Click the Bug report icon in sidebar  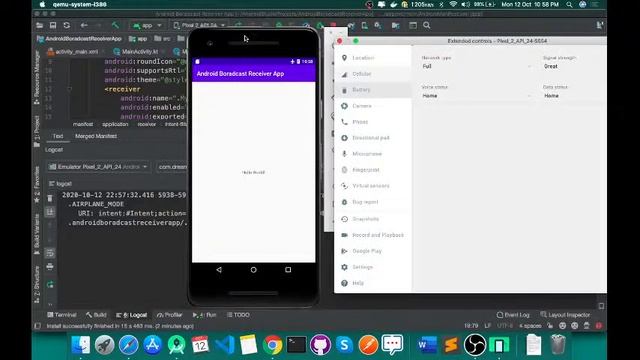(x=344, y=202)
